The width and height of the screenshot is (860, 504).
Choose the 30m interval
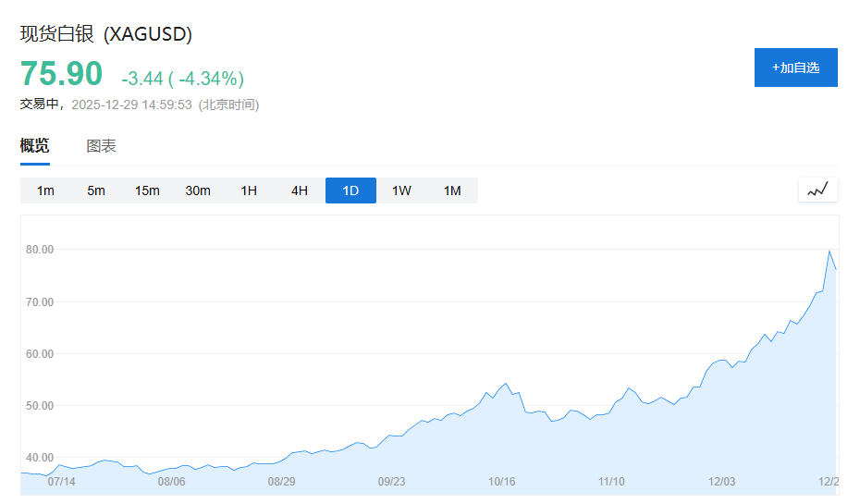coord(198,191)
